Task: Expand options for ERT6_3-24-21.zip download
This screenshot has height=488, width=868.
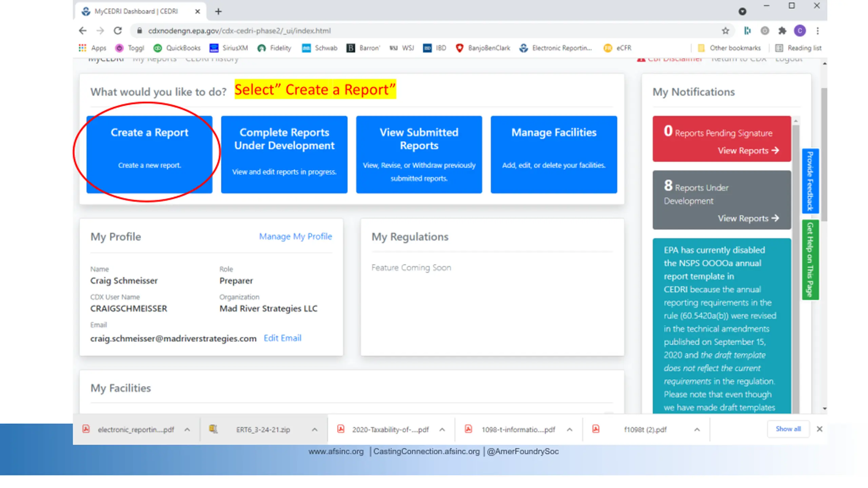Action: (x=315, y=429)
